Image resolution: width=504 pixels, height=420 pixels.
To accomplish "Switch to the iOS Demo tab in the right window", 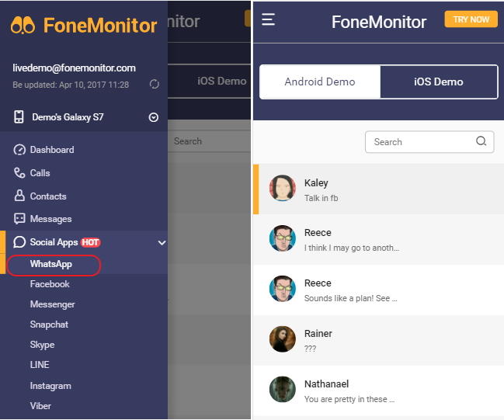I will (x=439, y=82).
